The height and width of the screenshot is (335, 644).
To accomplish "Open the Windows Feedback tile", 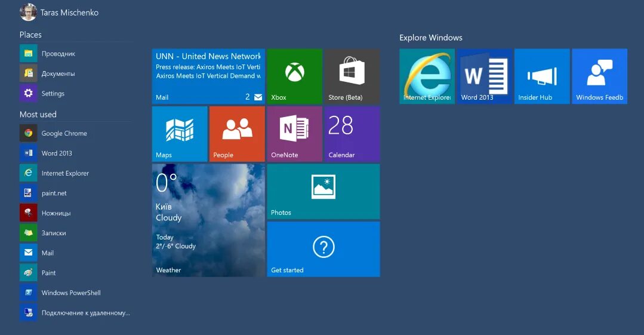I will [599, 76].
